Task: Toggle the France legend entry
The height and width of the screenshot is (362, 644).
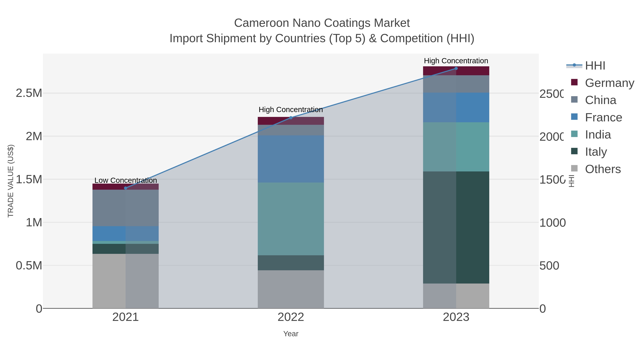Action: pos(596,117)
